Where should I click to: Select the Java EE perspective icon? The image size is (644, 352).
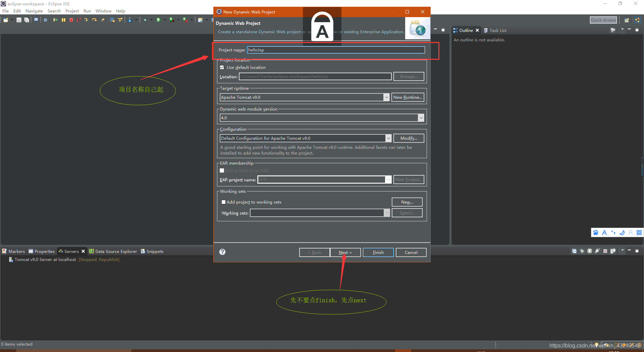coord(637,20)
